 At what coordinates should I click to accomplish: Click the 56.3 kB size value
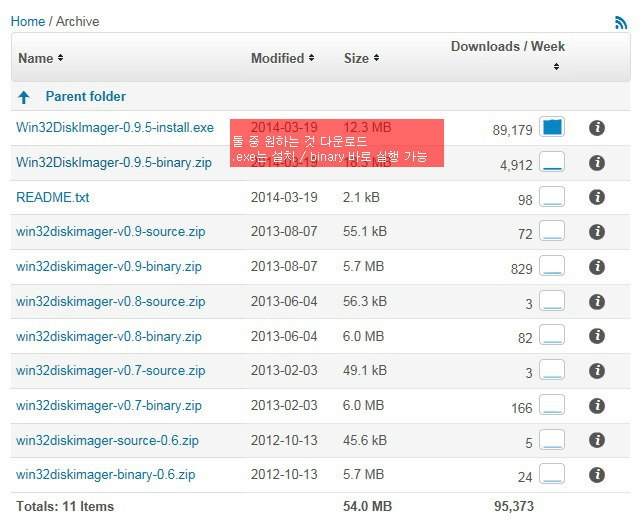click(x=365, y=301)
